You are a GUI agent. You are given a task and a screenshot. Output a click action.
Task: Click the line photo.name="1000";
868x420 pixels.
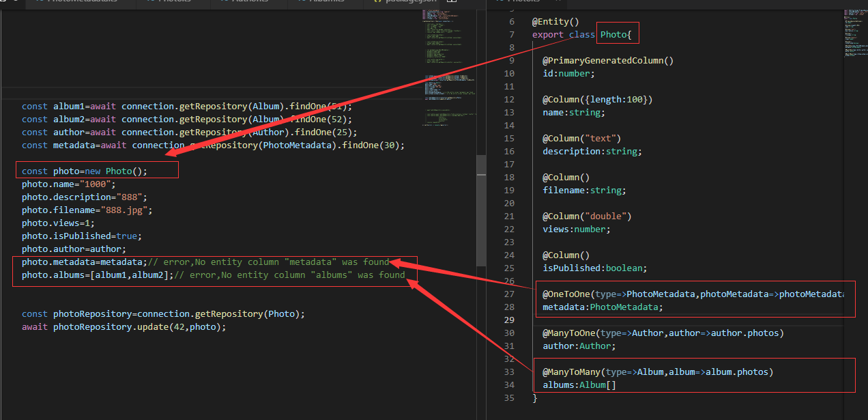[x=69, y=184]
